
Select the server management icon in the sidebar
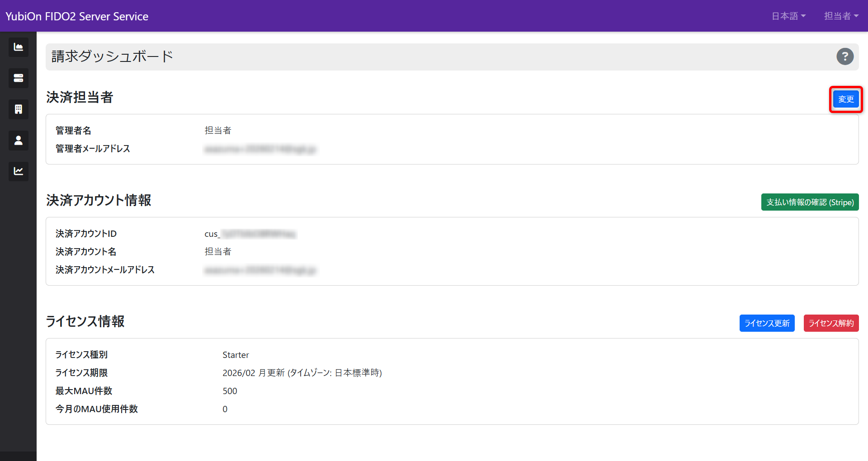[x=18, y=78]
